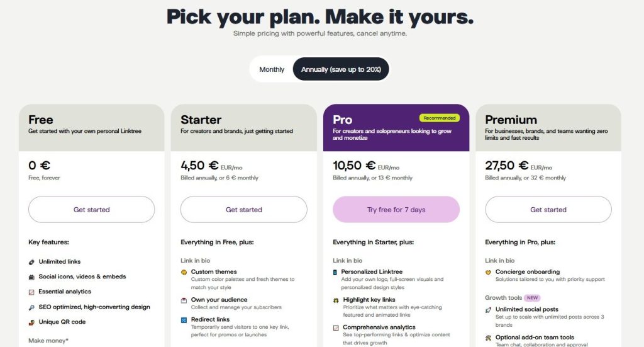Select Annually (save up to 20%) billing
Screen dimensions: 644x347
pos(341,69)
